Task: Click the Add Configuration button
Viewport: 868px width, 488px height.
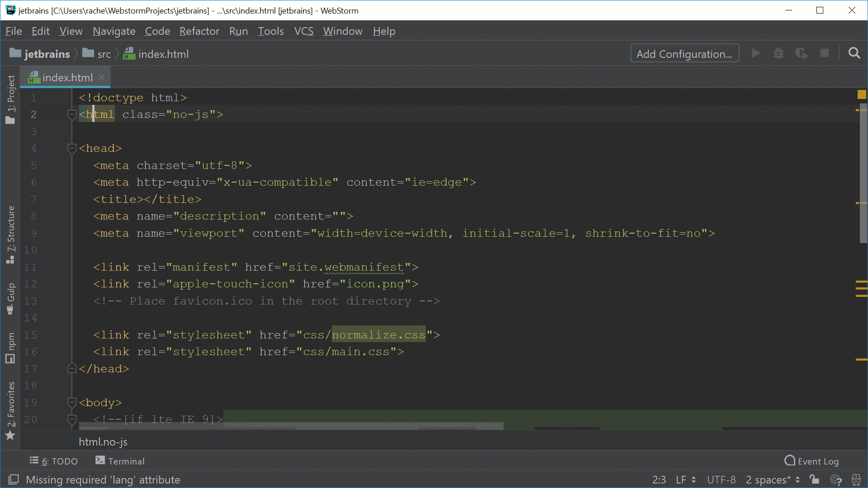Action: coord(684,53)
